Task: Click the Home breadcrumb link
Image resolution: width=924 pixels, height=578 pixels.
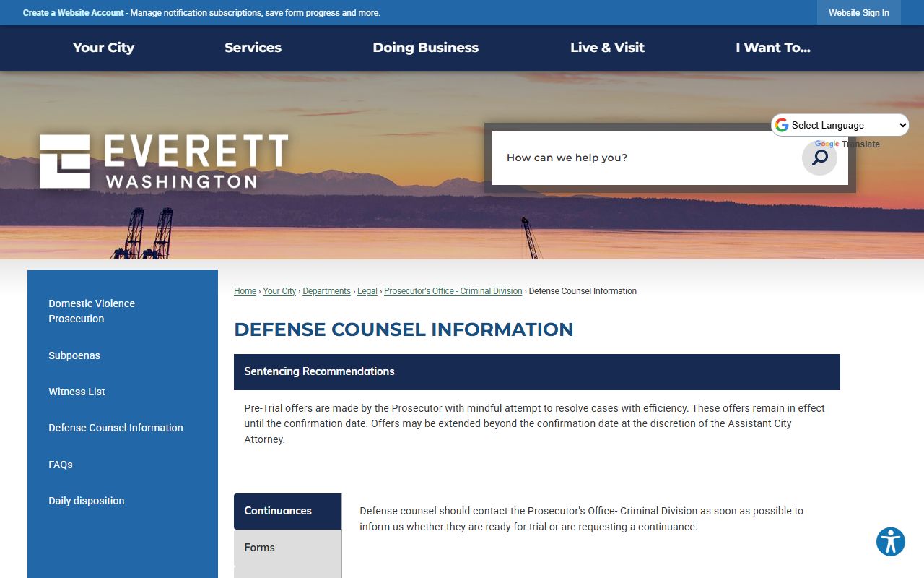Action: click(x=245, y=291)
